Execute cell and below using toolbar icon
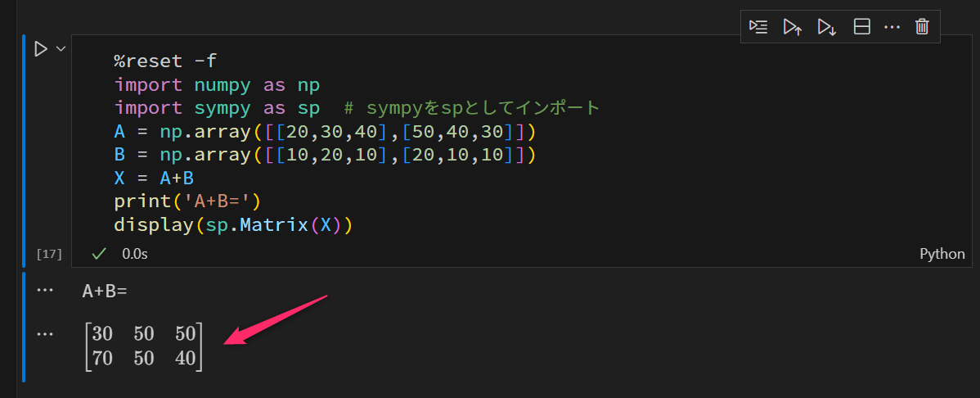The image size is (980, 398). 826,27
